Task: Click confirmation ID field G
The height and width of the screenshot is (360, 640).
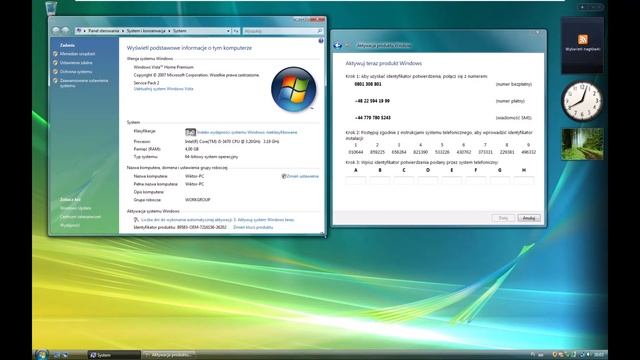Action: pos(500,180)
